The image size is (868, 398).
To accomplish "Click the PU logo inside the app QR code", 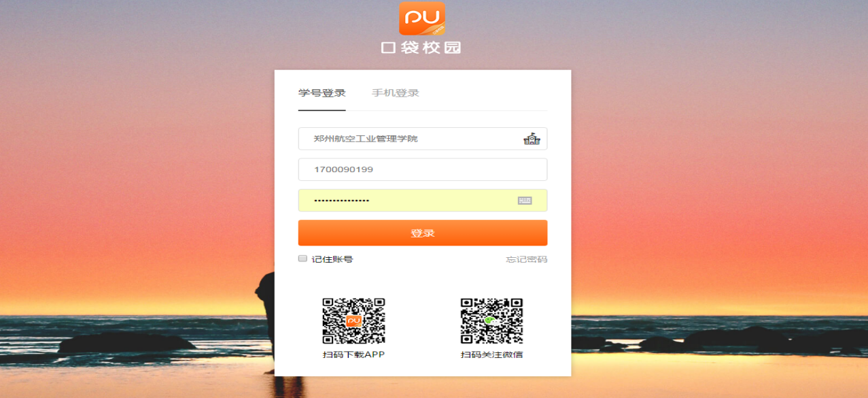I will [353, 320].
